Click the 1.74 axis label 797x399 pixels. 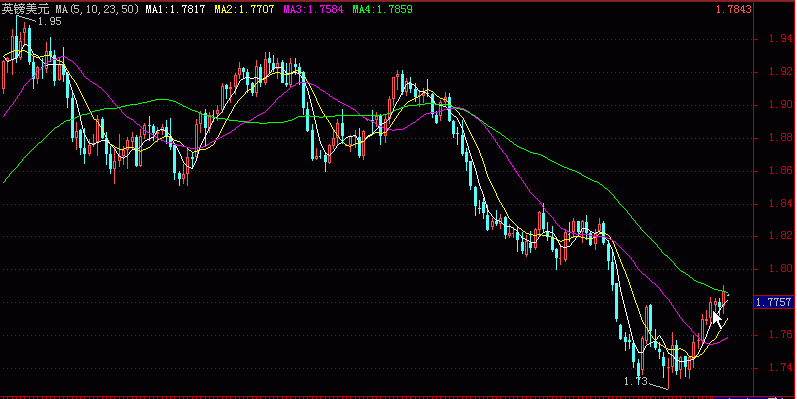780,367
